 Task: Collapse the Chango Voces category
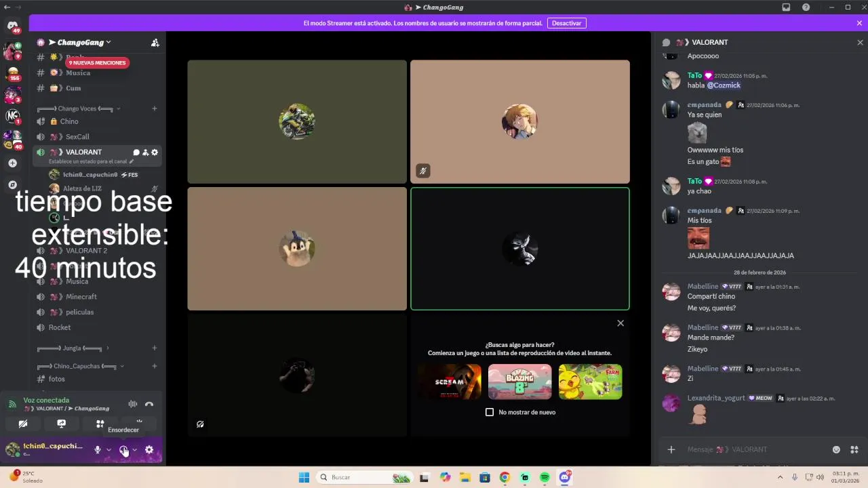coord(78,108)
